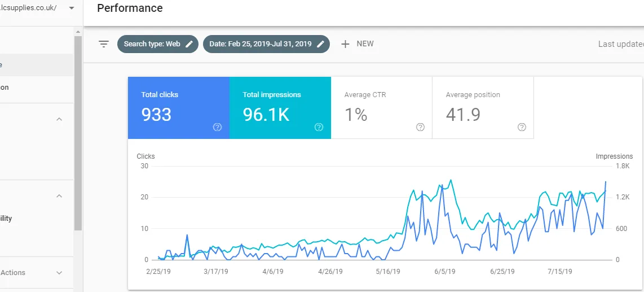
Task: Open help icon on Average position card
Action: click(522, 127)
